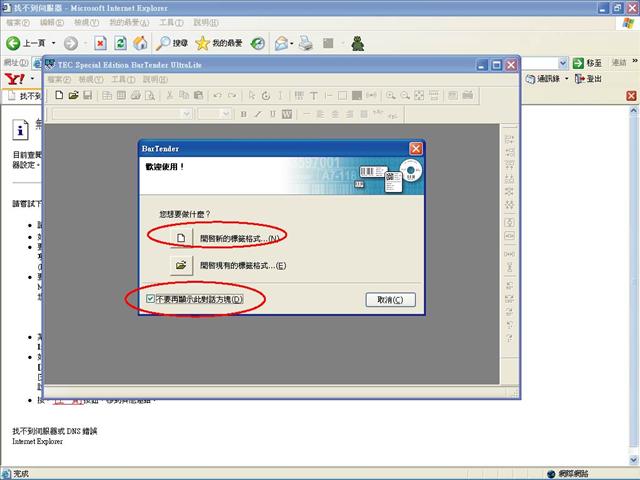
Task: Click the open existing label format button (E)
Action: 181,265
